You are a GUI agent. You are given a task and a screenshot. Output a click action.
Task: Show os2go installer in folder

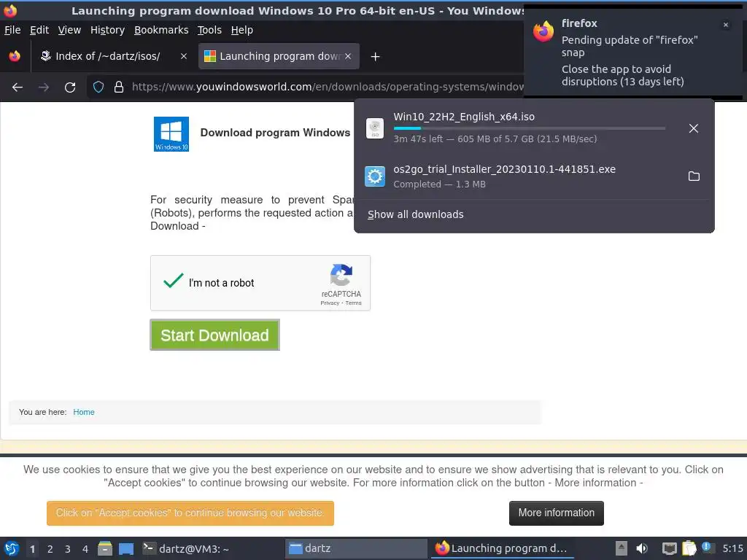pos(694,176)
